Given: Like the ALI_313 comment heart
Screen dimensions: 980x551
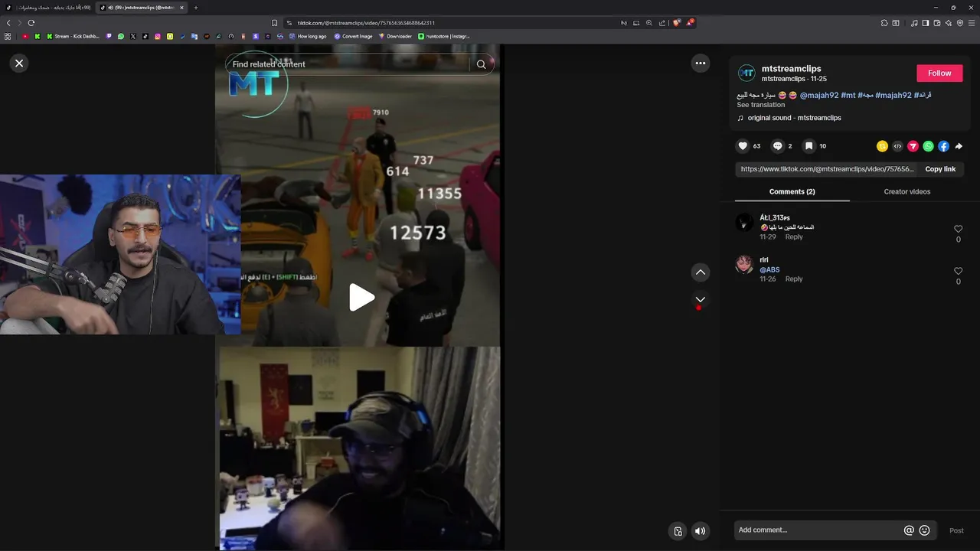Looking at the screenshot, I should click(958, 229).
